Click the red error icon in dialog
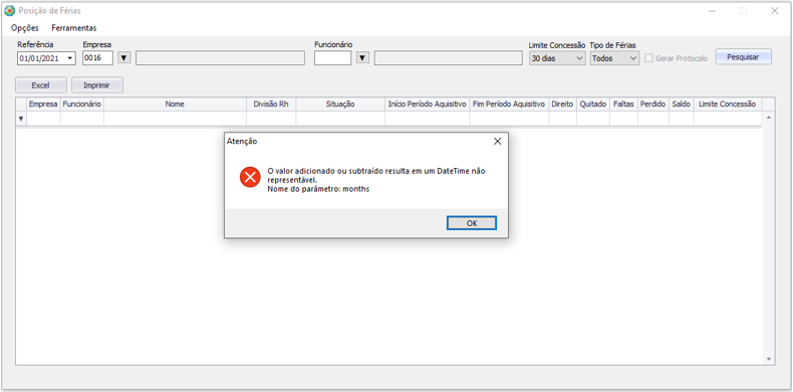This screenshot has width=793, height=392. point(250,177)
